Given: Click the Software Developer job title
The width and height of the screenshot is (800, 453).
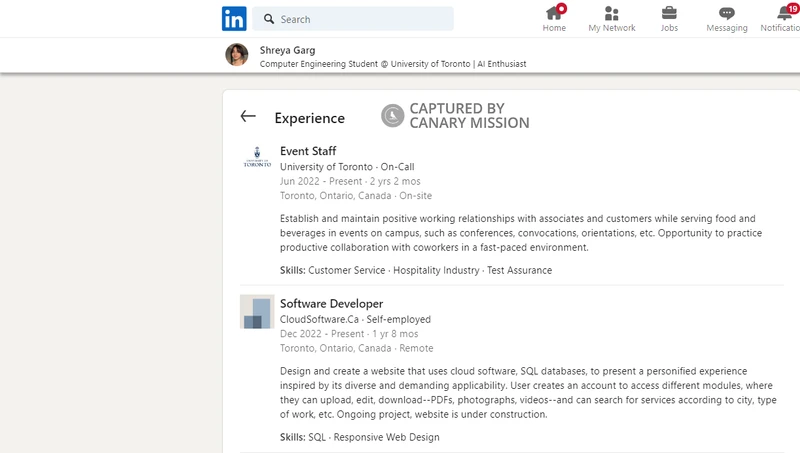Looking at the screenshot, I should point(331,304).
